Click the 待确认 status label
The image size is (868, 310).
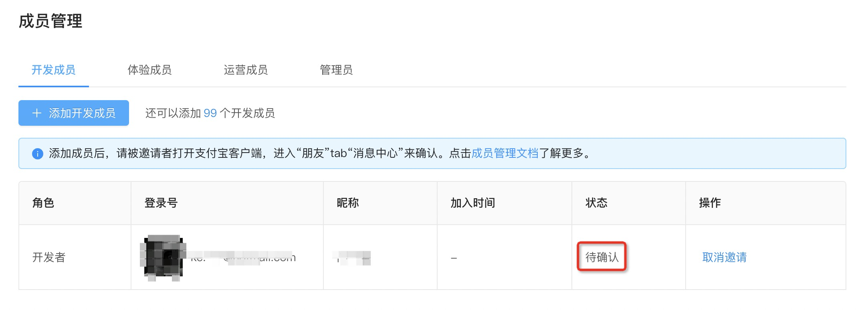(602, 257)
